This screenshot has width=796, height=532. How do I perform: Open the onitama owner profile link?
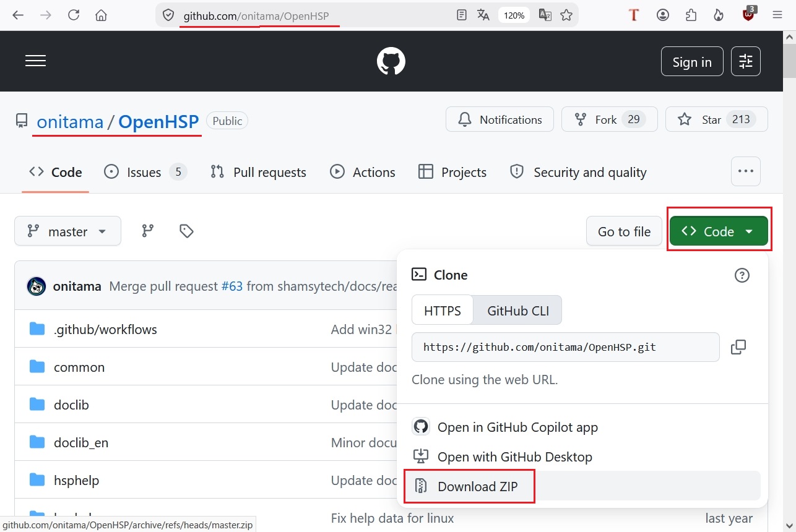70,122
